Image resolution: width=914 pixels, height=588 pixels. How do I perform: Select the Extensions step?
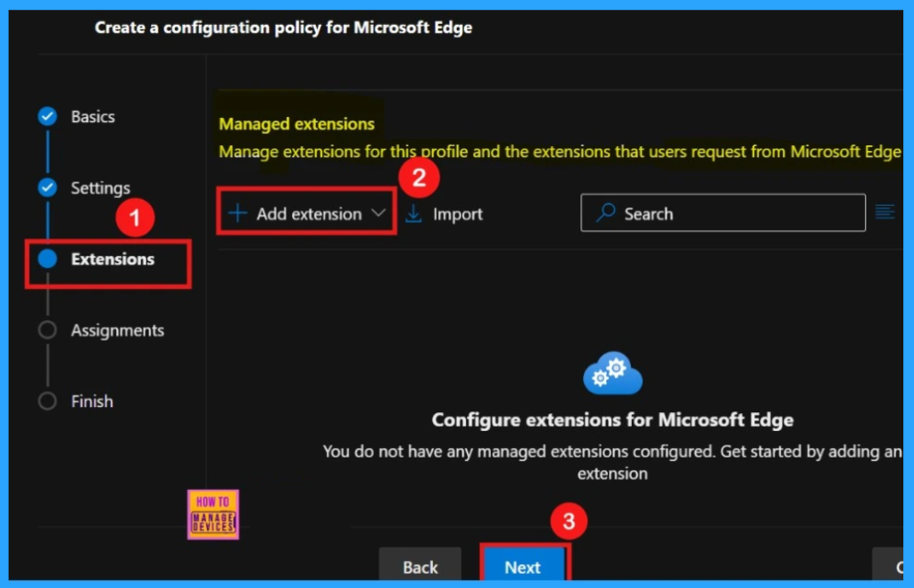click(112, 260)
